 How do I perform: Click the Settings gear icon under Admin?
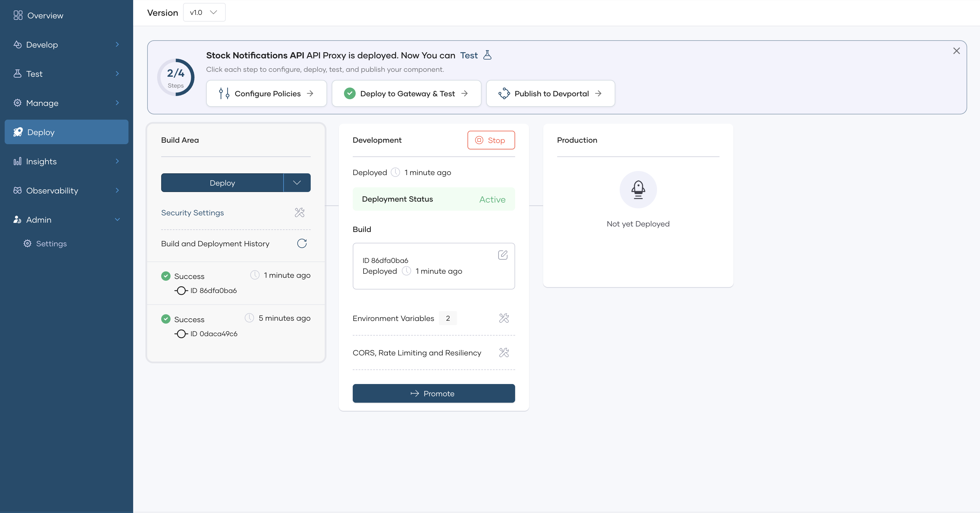(x=27, y=243)
